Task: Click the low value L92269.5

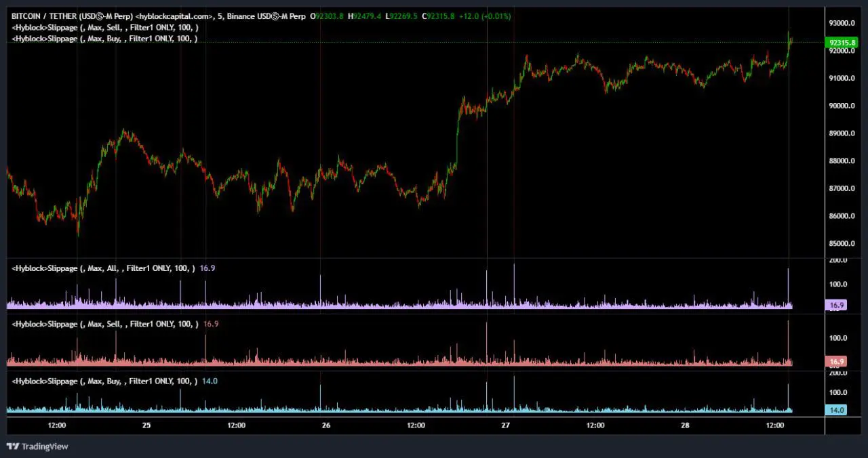Action: point(402,16)
